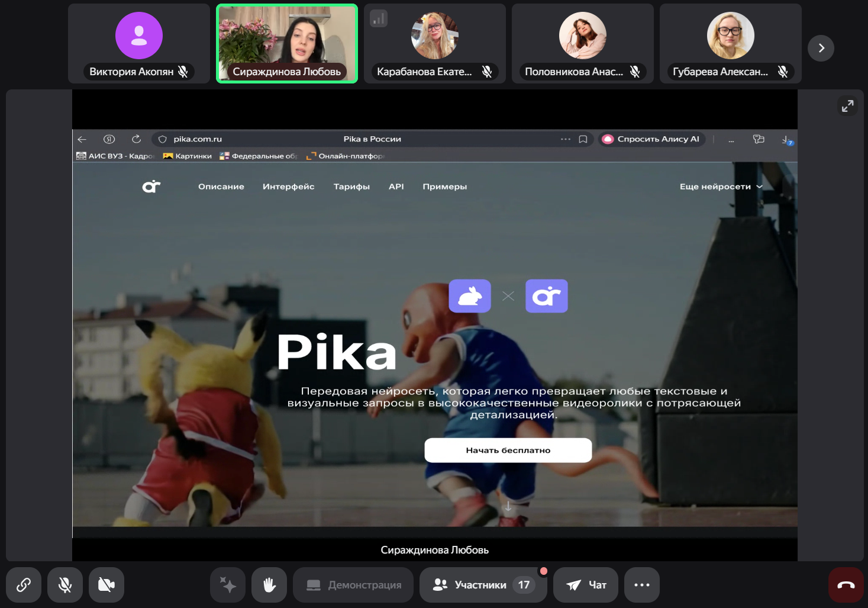End the call with the red phone button

click(x=846, y=585)
